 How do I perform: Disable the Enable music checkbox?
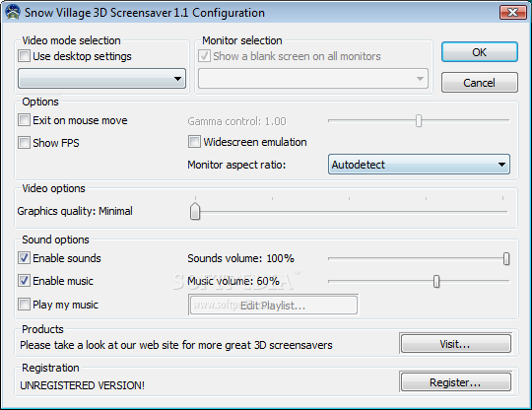click(x=24, y=281)
